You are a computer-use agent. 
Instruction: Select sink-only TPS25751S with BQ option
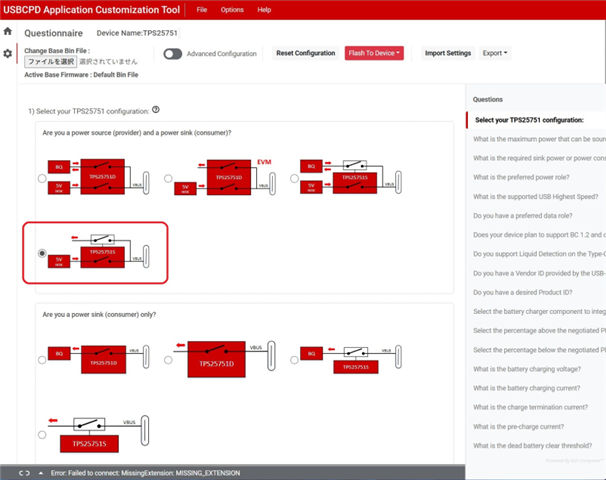(x=294, y=360)
